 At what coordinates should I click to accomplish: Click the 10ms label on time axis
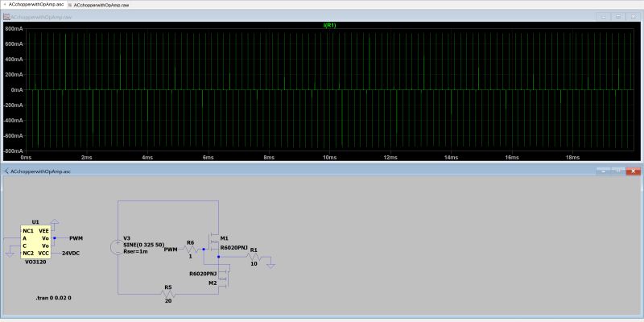click(x=329, y=158)
